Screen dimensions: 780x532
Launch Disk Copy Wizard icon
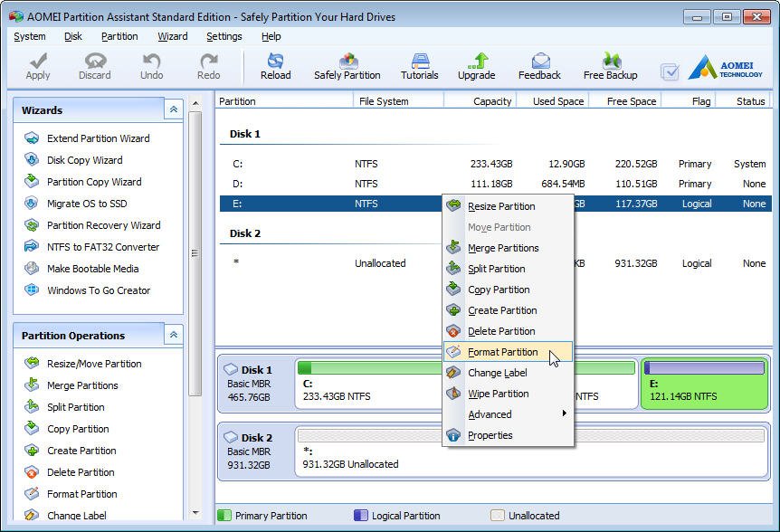tap(32, 159)
